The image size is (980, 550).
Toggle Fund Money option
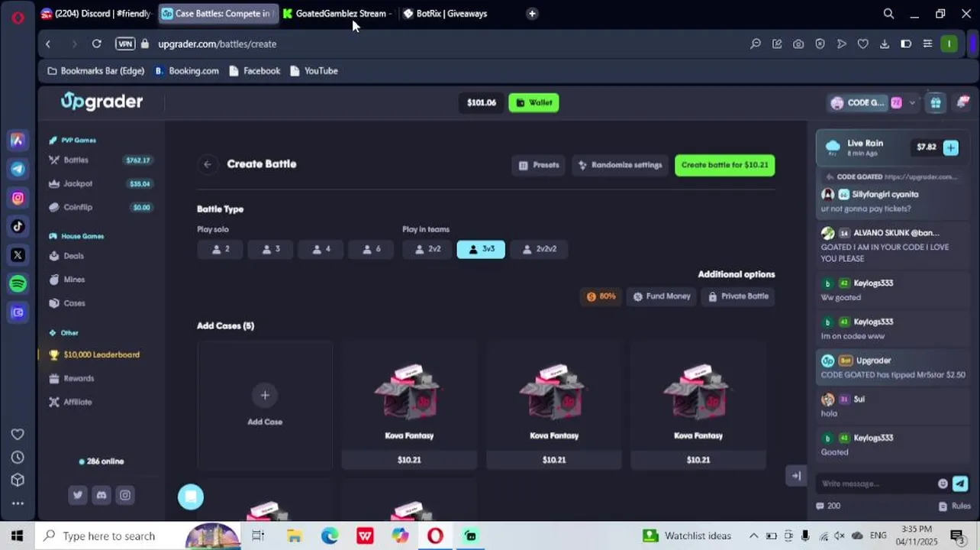tap(662, 296)
